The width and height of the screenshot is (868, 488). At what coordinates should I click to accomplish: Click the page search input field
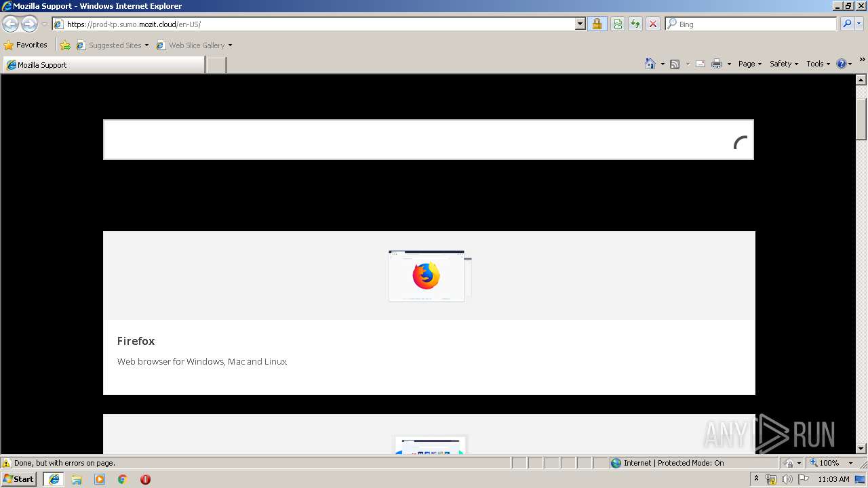tap(429, 140)
